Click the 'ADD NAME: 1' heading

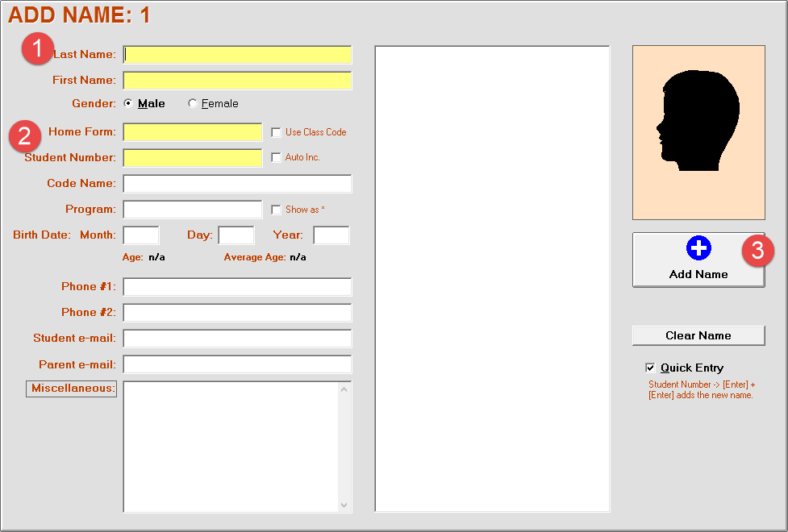coord(79,15)
